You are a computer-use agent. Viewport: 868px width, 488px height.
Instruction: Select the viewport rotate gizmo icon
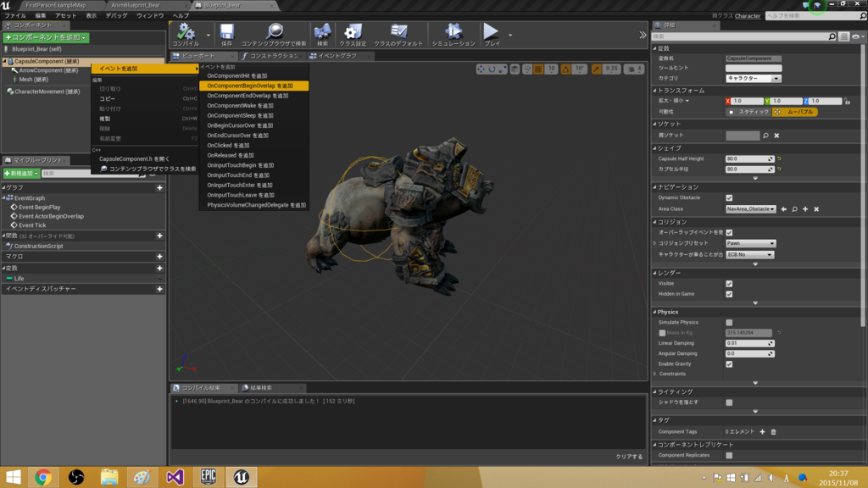[492, 69]
